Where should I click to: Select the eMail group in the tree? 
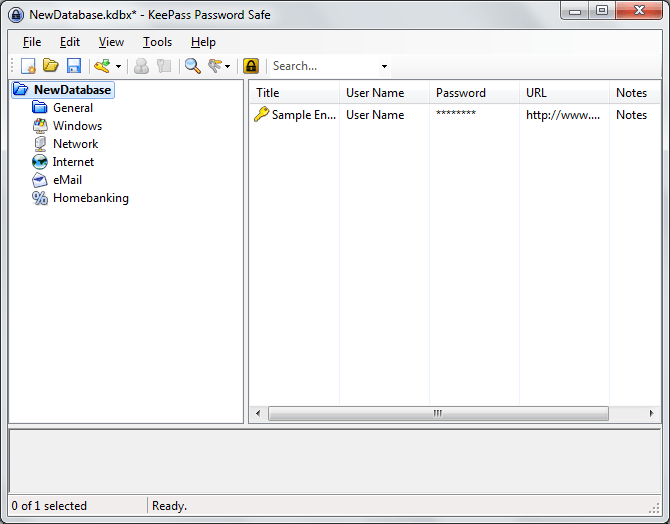(67, 180)
